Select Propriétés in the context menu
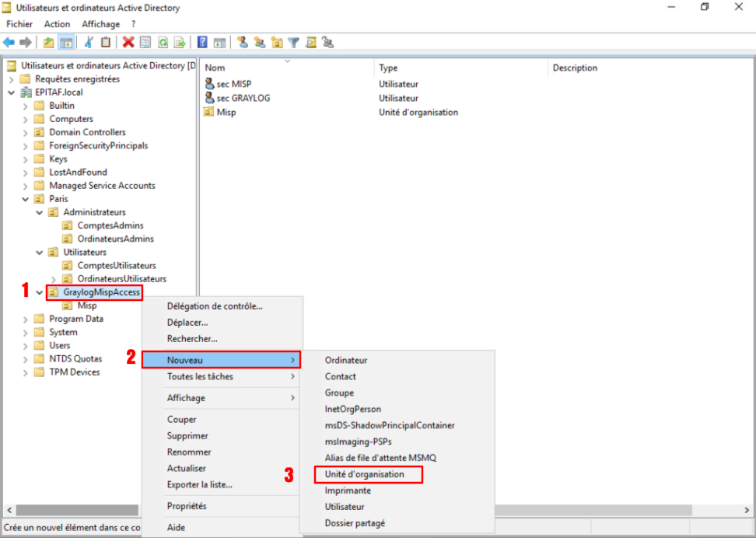Viewport: 756px width, 538px height. [x=187, y=506]
